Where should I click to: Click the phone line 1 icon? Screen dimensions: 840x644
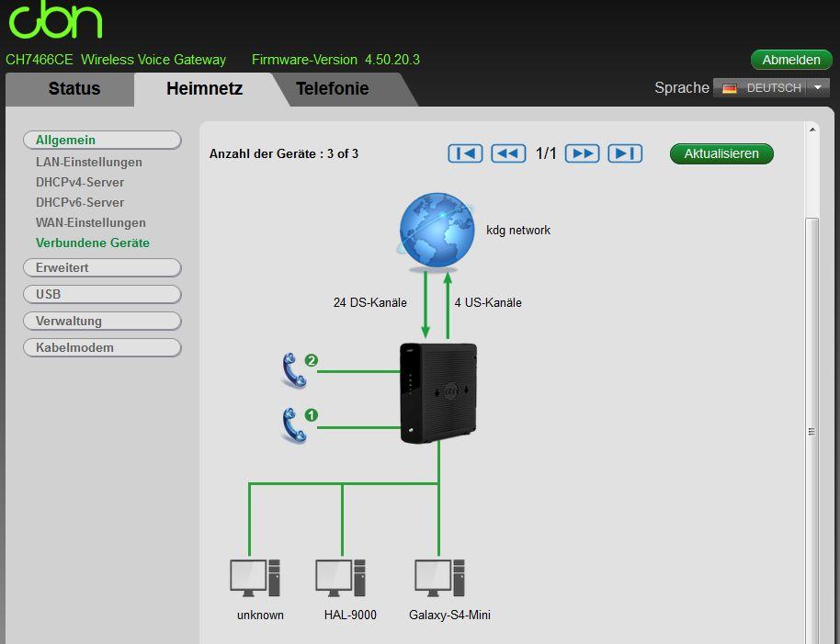[x=293, y=425]
